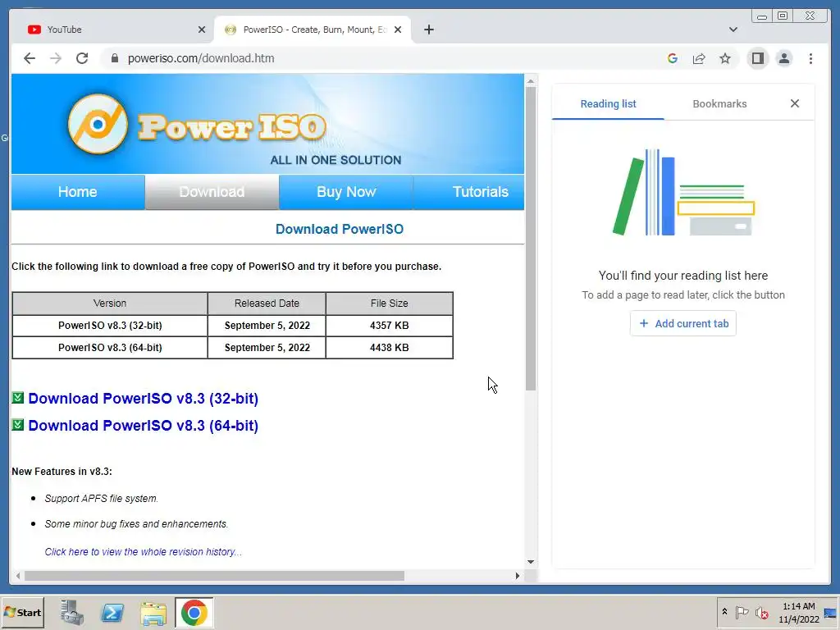Open the Windows Start menu
Screen dimensions: 840x630
22,613
